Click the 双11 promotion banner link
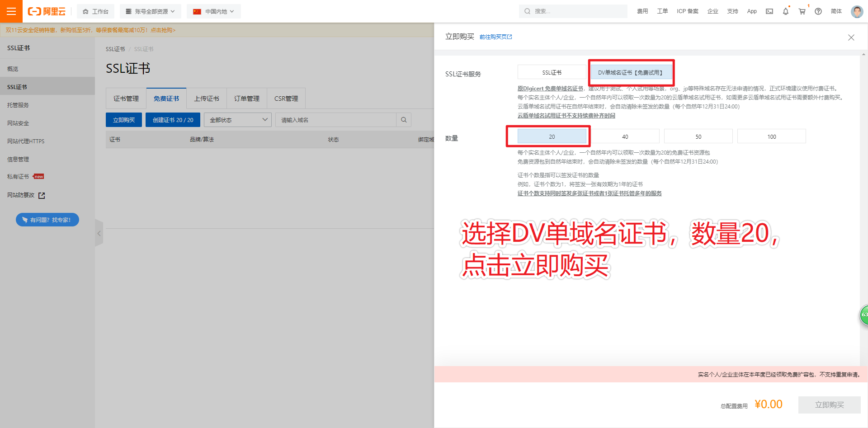This screenshot has height=428, width=868. (x=90, y=30)
